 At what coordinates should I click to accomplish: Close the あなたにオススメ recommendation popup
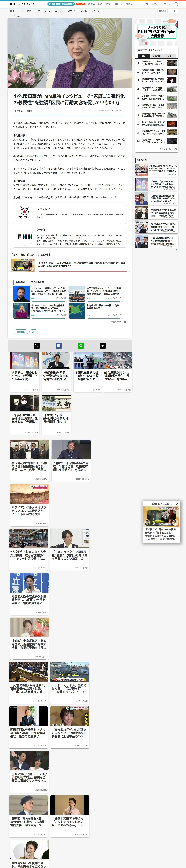pyautogui.click(x=177, y=504)
